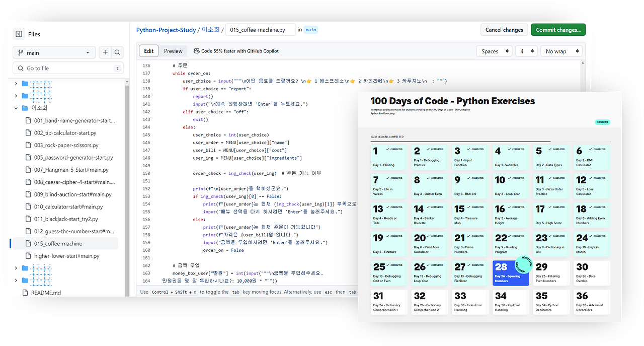The height and width of the screenshot is (346, 644).
Task: Open 002_tip-calculator-start.py in file tree
Action: click(65, 133)
